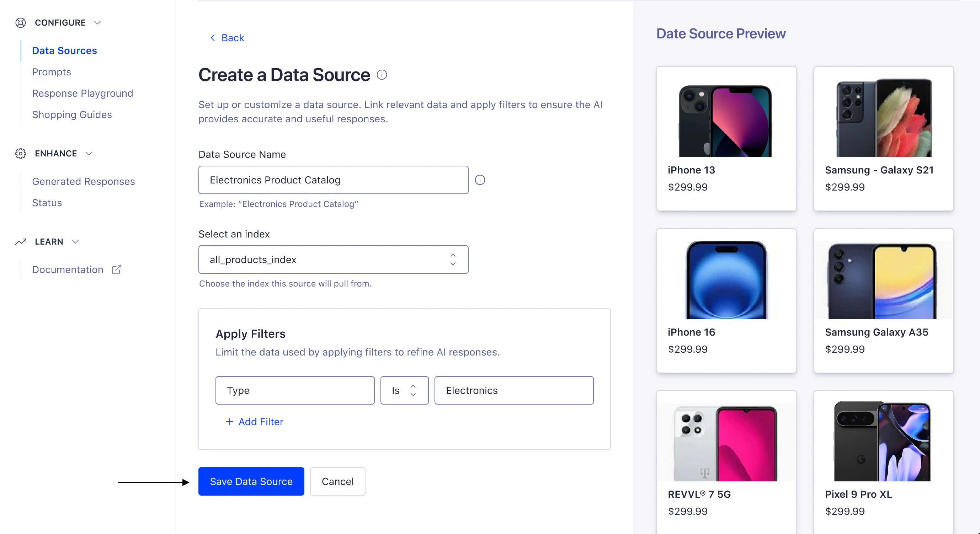Go to Prompts in sidebar
The image size is (980, 534).
point(51,72)
